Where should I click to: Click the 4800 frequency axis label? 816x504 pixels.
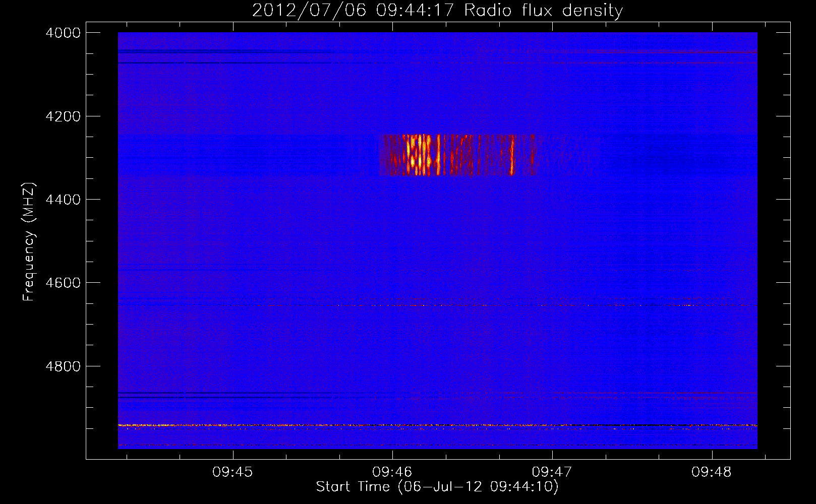[63, 366]
